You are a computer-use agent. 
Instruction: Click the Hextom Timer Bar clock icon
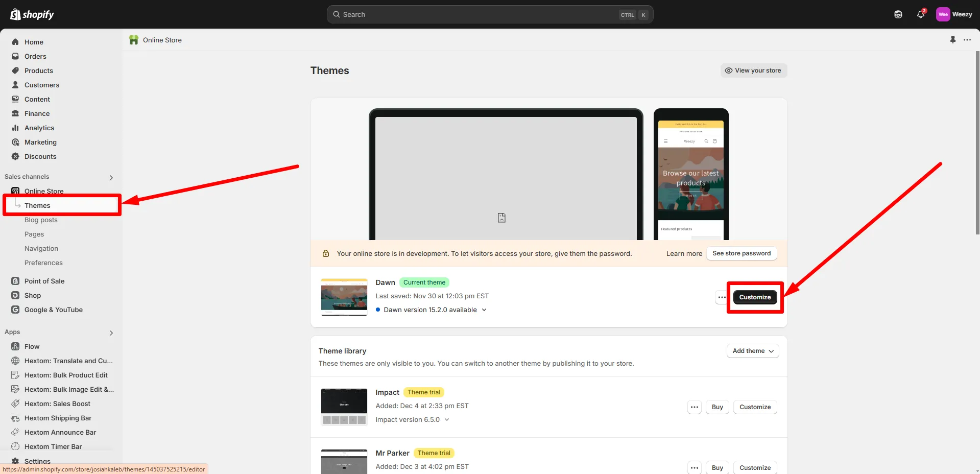point(15,446)
